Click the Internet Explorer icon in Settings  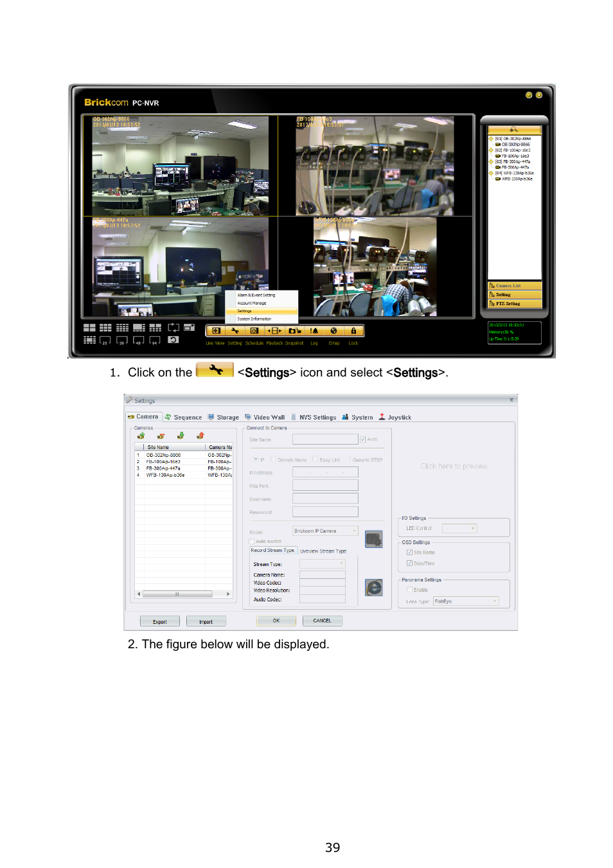[374, 587]
